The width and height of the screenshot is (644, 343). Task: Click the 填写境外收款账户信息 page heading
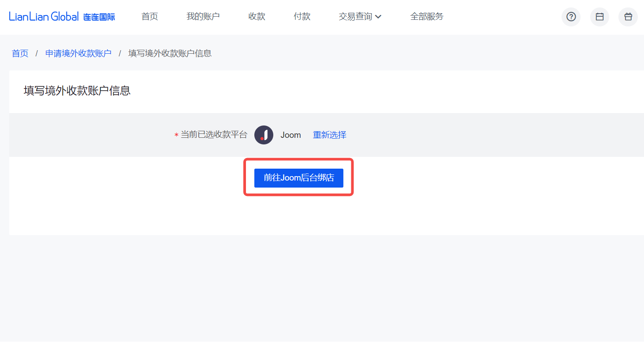coord(77,91)
